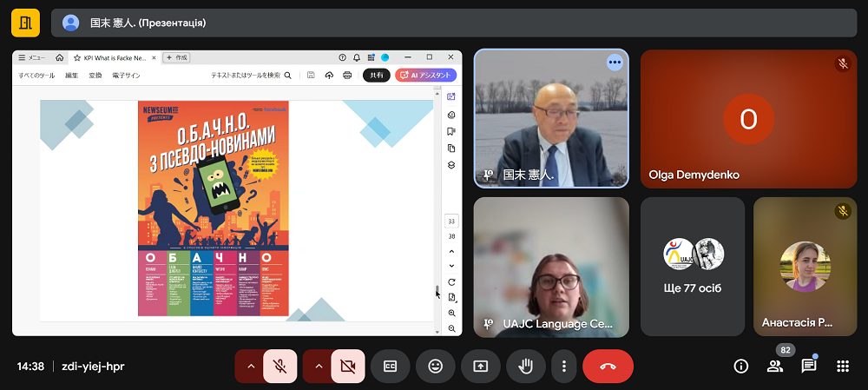Click the present screen icon
This screenshot has height=390, width=868.
pos(480,367)
